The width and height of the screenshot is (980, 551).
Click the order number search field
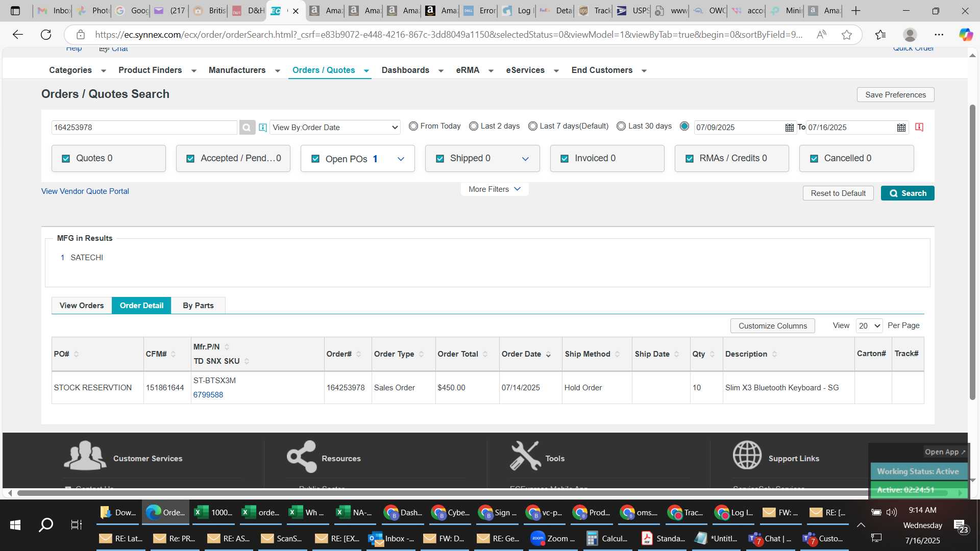(x=144, y=128)
